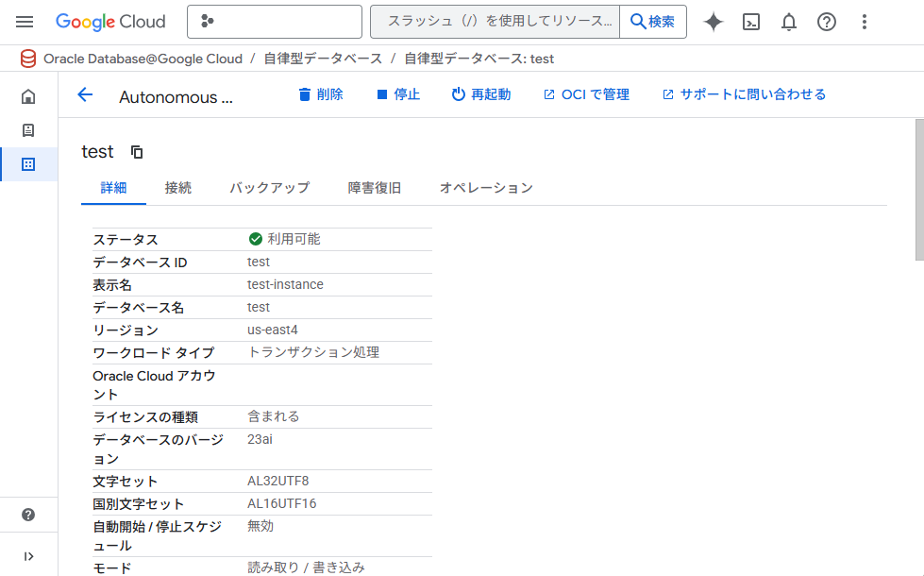Copy the database name test
This screenshot has height=576, width=924.
pos(137,152)
